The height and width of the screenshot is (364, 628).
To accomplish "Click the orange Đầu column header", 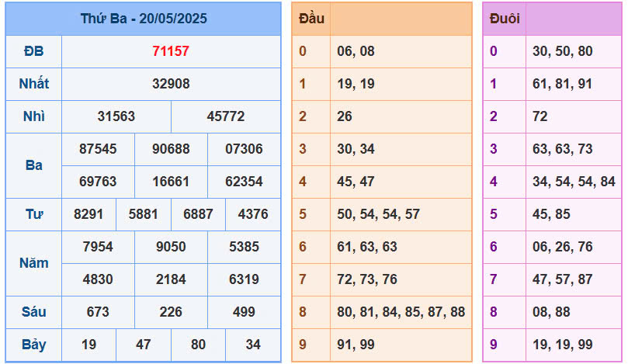I will point(311,19).
